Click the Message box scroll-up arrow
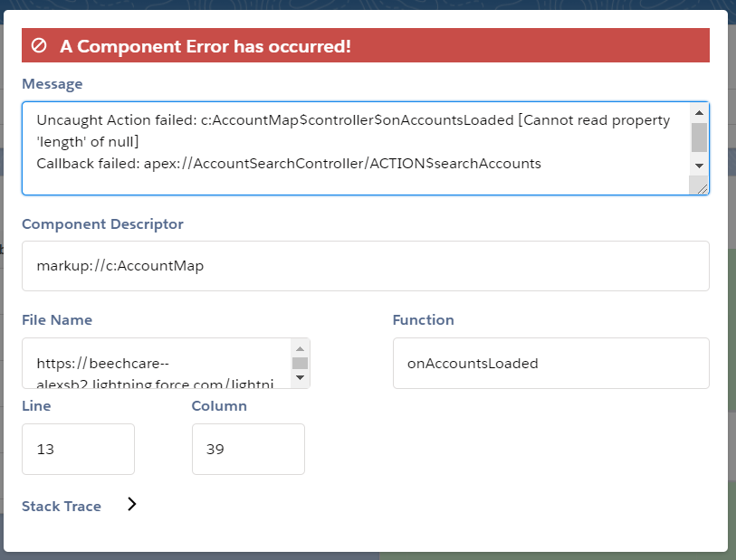 click(698, 112)
